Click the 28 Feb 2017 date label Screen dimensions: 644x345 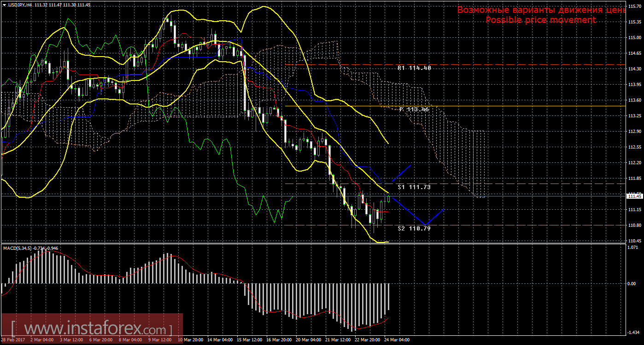coord(13,340)
